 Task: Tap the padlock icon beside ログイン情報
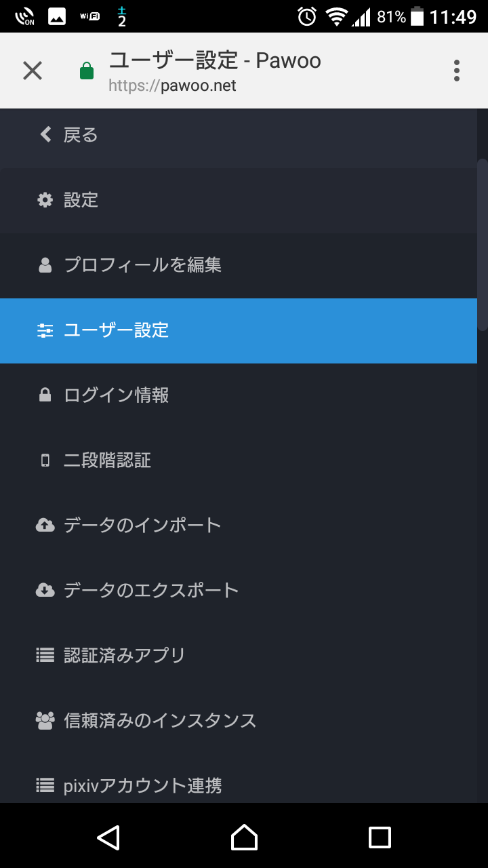pos(45,395)
